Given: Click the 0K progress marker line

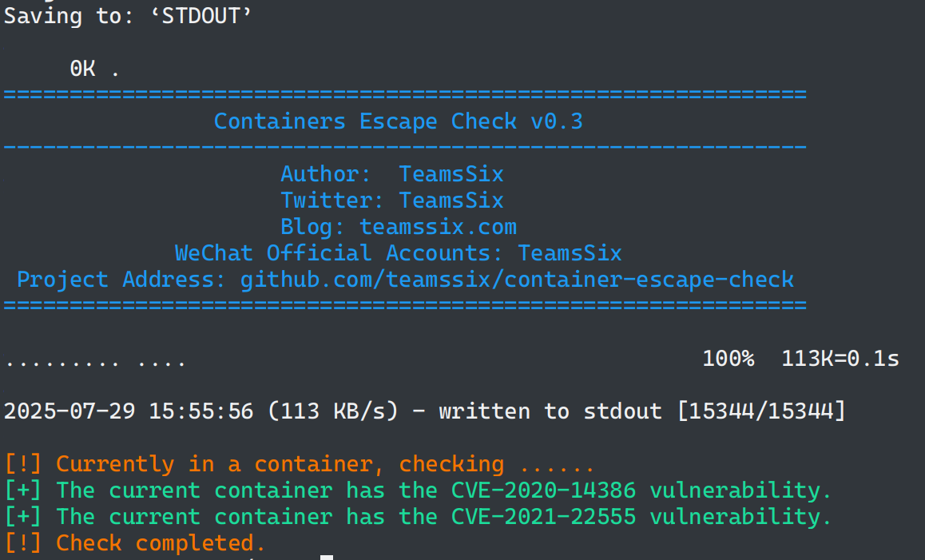Looking at the screenshot, I should point(82,70).
